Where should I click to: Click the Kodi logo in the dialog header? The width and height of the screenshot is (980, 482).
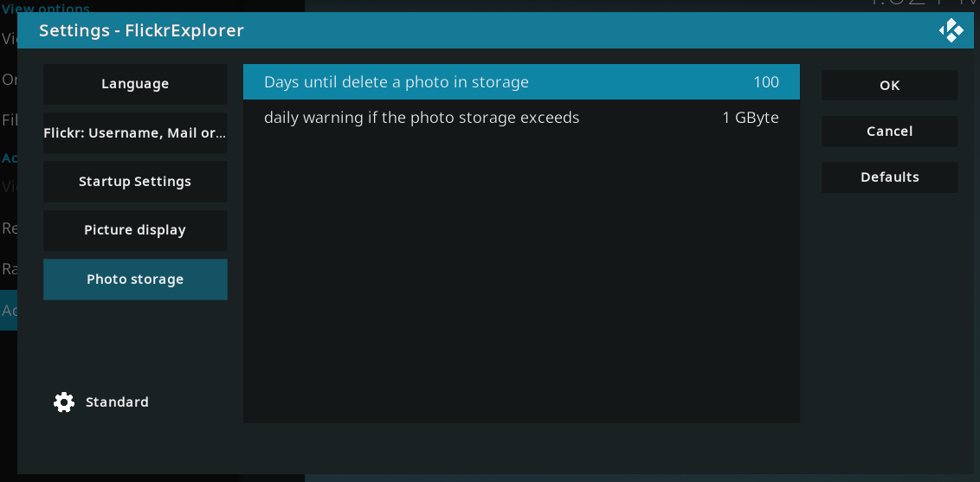951,30
